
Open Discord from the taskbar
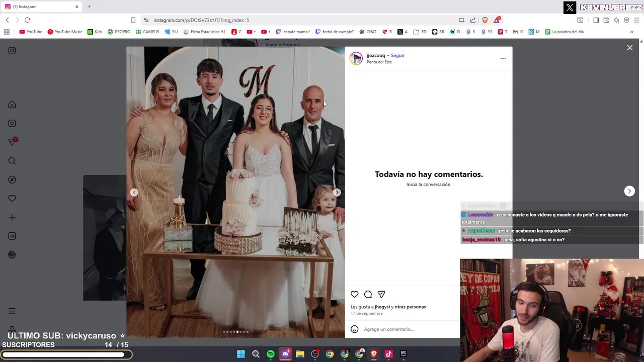[285, 354]
